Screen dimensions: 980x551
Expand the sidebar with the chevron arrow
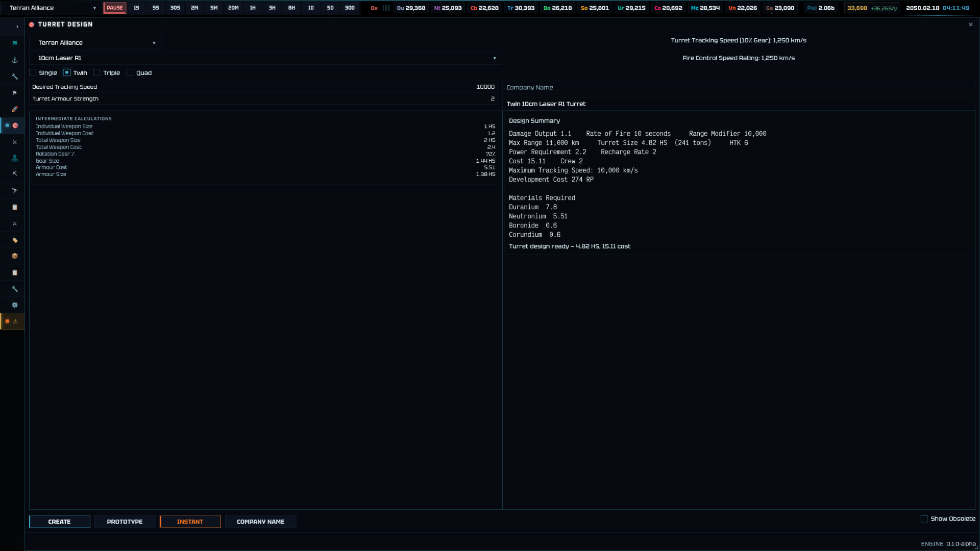[17, 27]
